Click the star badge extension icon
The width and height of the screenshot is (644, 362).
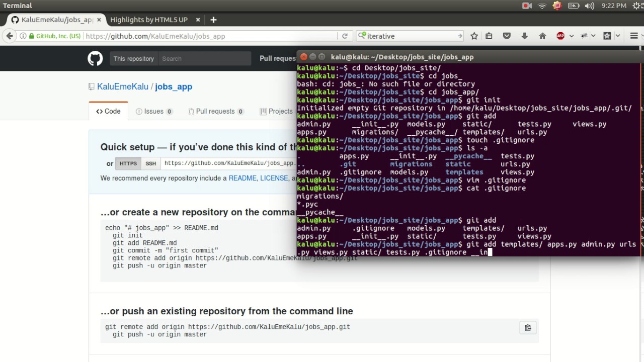(x=607, y=36)
